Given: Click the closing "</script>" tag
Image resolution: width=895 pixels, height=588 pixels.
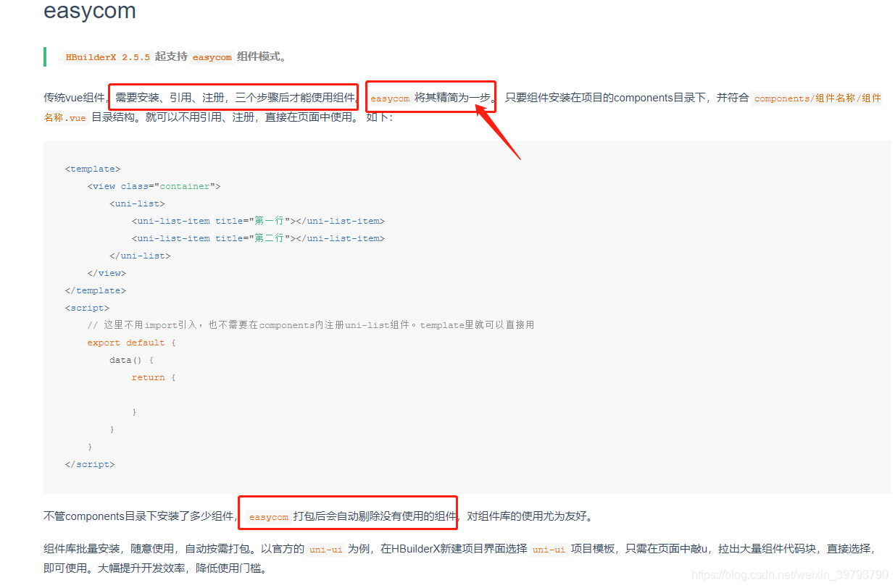Looking at the screenshot, I should 91,463.
